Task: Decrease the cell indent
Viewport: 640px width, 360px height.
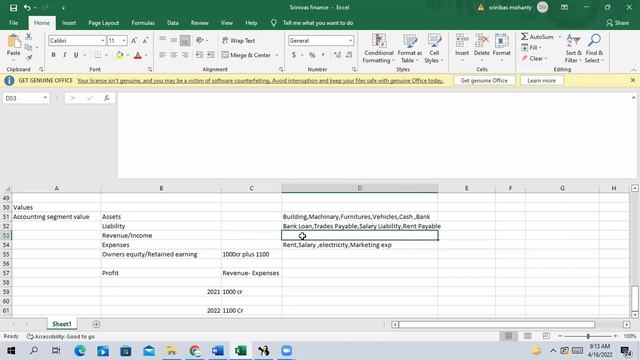Action: click(x=199, y=55)
